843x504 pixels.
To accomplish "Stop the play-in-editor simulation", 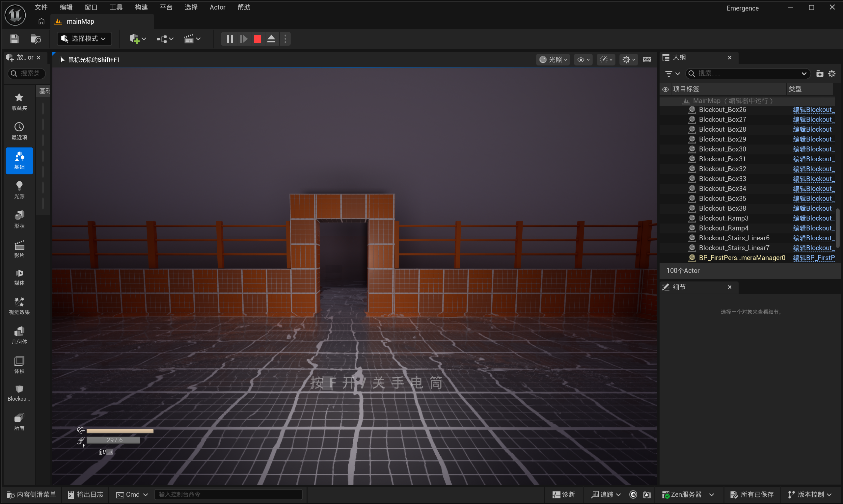I will (x=258, y=39).
